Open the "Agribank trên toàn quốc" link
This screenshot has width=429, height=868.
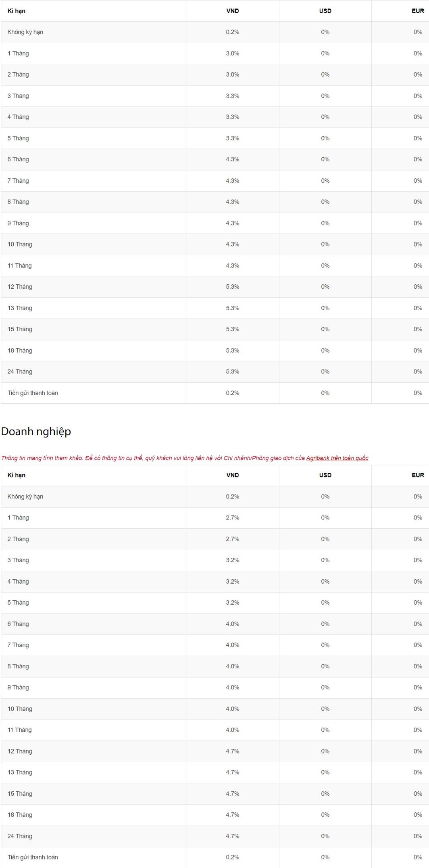tap(337, 458)
